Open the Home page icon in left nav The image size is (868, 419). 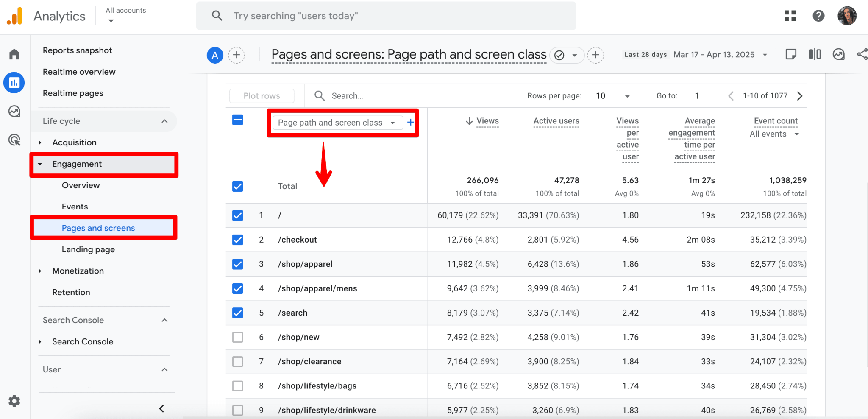pos(14,54)
